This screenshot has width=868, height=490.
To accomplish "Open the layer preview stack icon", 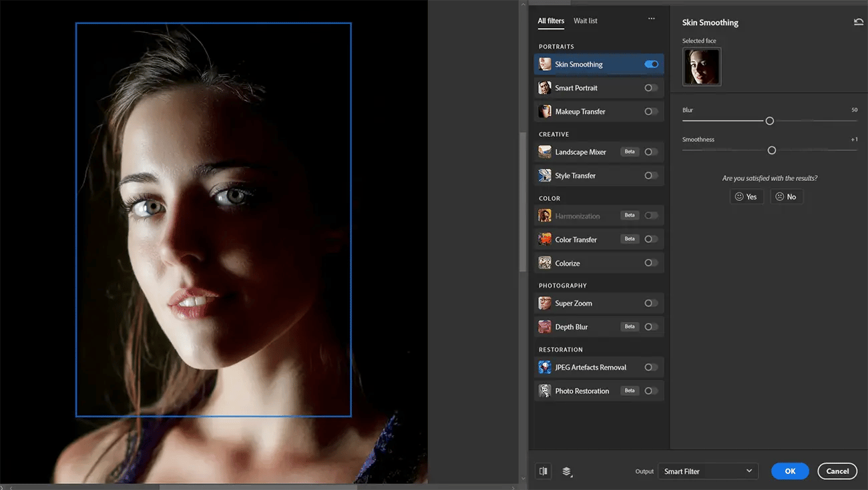I will 567,471.
